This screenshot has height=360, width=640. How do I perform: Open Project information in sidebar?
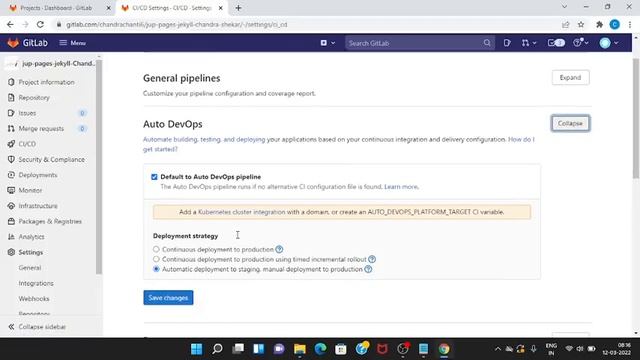pos(47,82)
